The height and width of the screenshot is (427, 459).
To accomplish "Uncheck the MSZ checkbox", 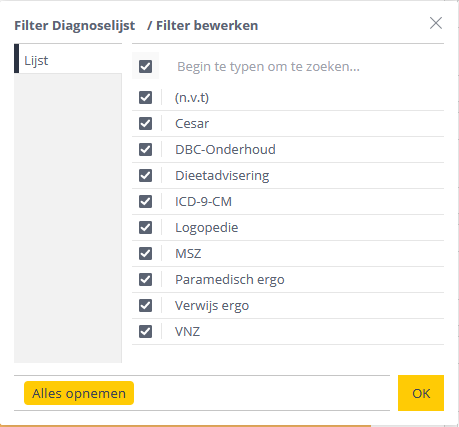I will (145, 254).
